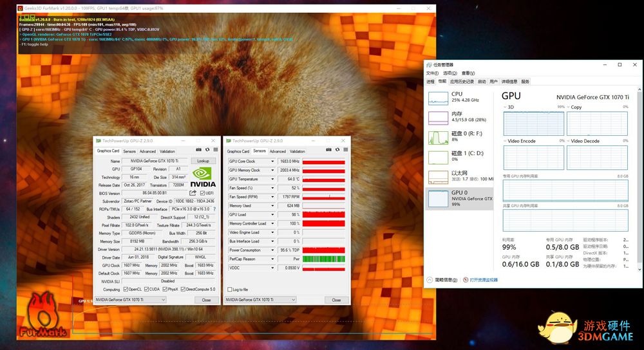This screenshot has width=644, height=350.
Task: Toggle the UEFI checkbox in GPU-Z
Action: [202, 193]
